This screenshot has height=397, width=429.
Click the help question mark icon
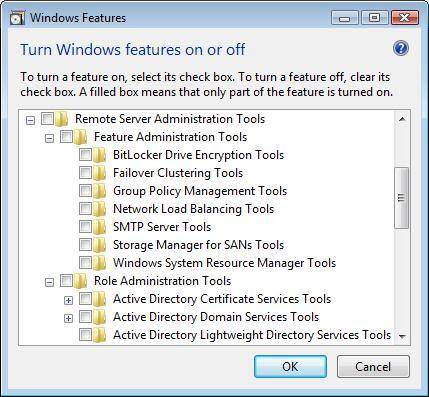(401, 49)
